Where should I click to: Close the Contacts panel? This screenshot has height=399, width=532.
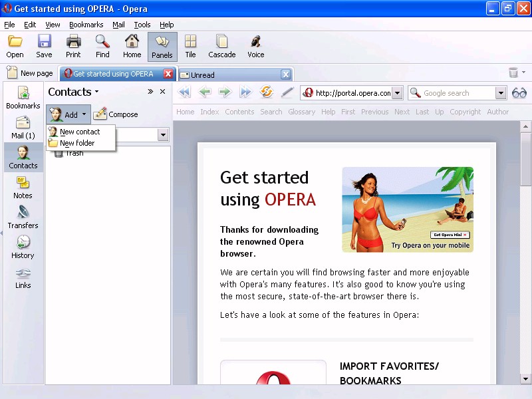pos(162,92)
